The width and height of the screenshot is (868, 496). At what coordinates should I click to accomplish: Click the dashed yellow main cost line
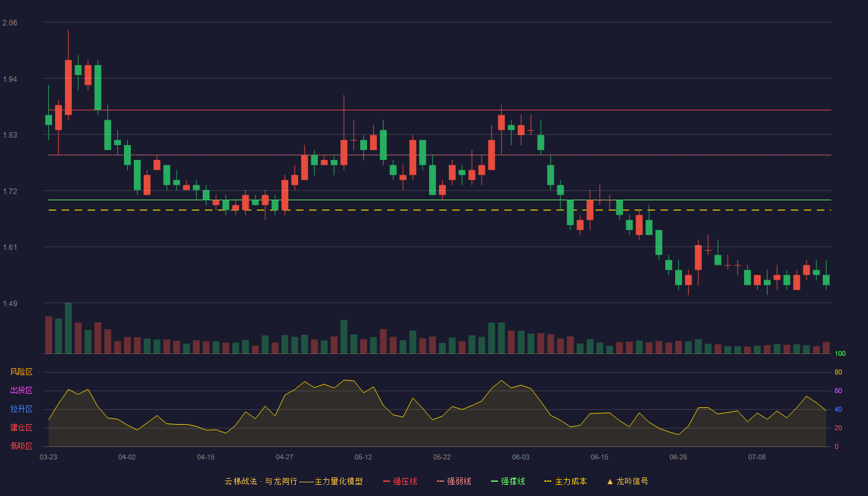click(440, 210)
